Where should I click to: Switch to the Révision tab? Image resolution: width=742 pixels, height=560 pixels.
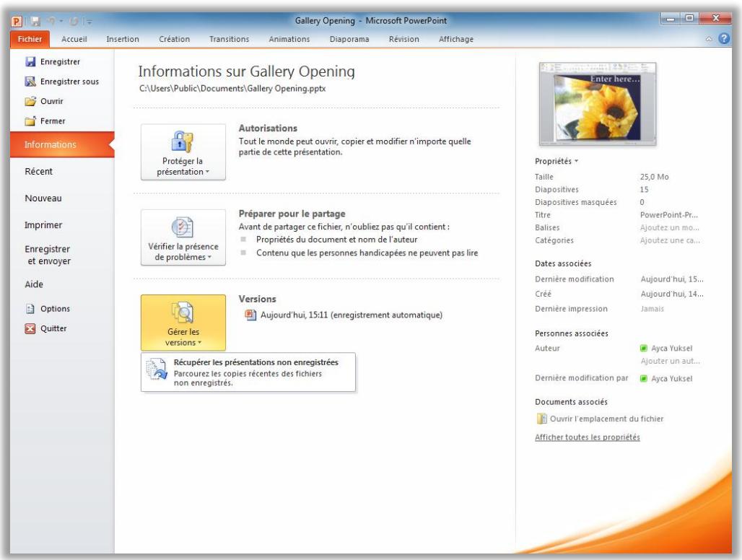(x=403, y=39)
